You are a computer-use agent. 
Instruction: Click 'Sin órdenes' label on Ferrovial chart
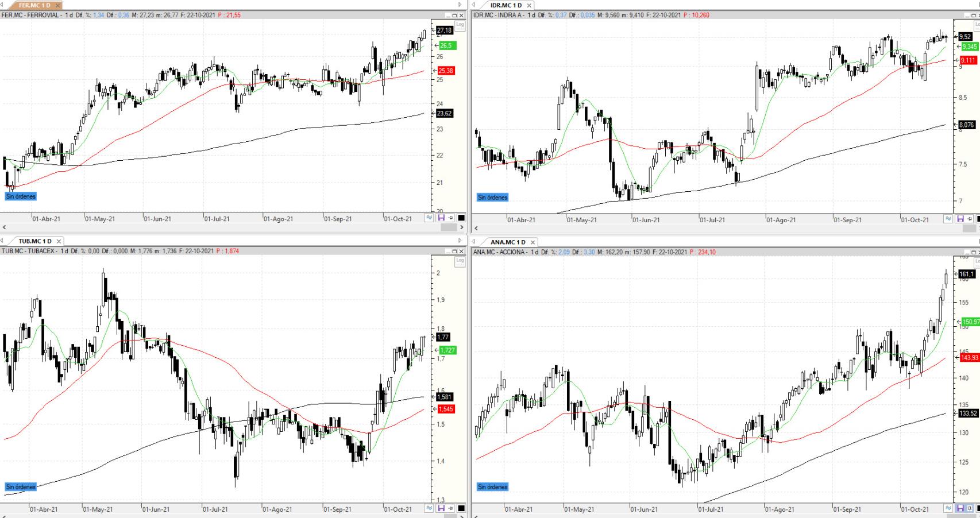(21, 196)
